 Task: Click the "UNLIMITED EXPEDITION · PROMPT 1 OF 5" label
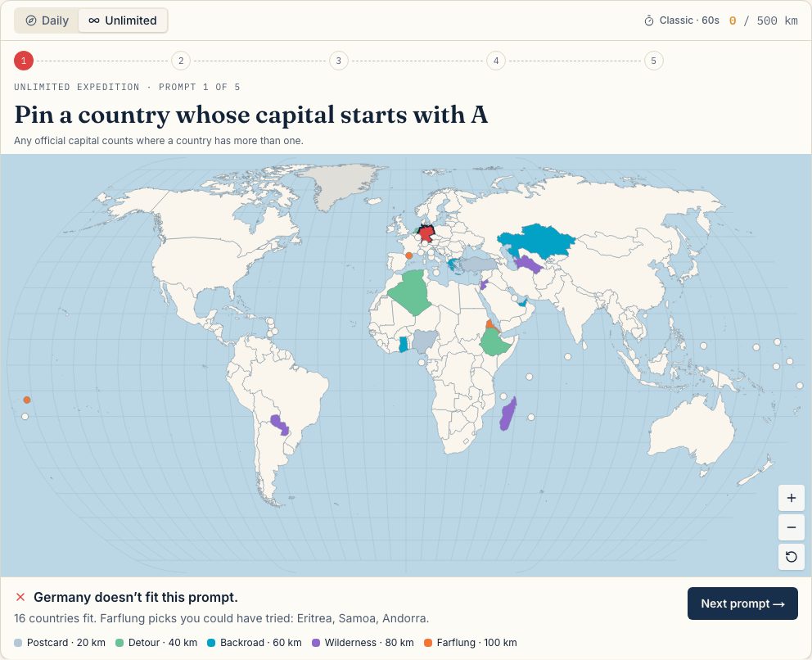click(127, 87)
